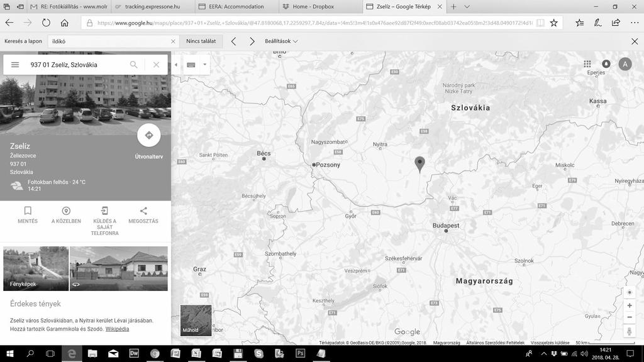Go to previous find result

233,41
